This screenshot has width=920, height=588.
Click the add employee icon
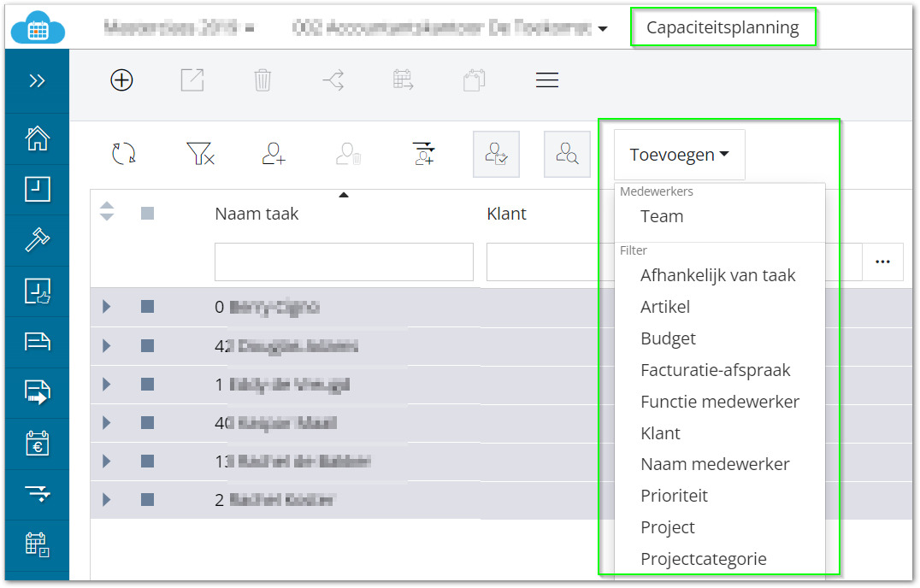pyautogui.click(x=274, y=154)
